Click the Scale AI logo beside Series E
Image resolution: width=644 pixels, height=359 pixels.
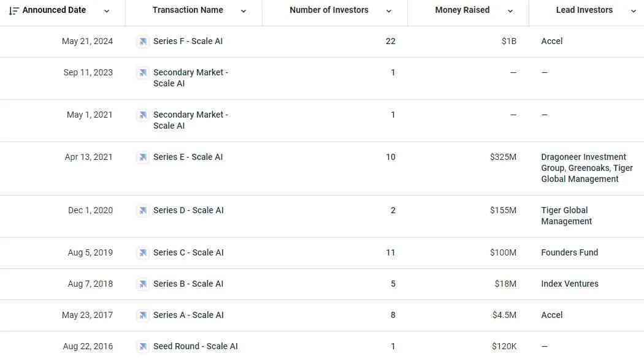[142, 157]
